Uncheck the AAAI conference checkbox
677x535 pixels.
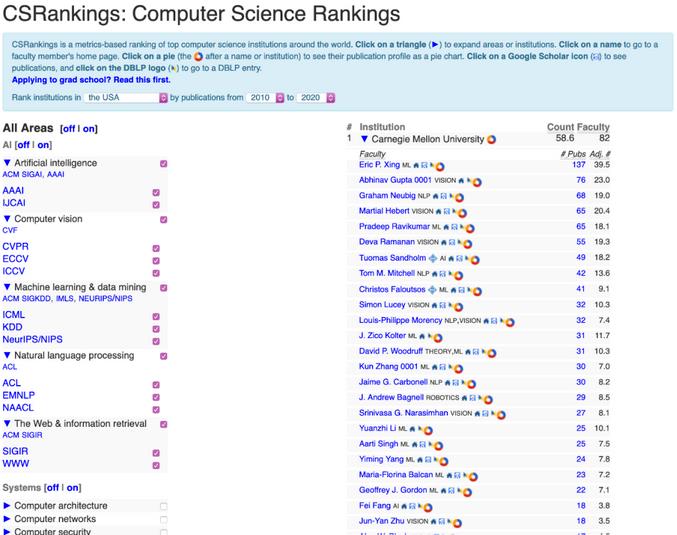[x=156, y=193]
